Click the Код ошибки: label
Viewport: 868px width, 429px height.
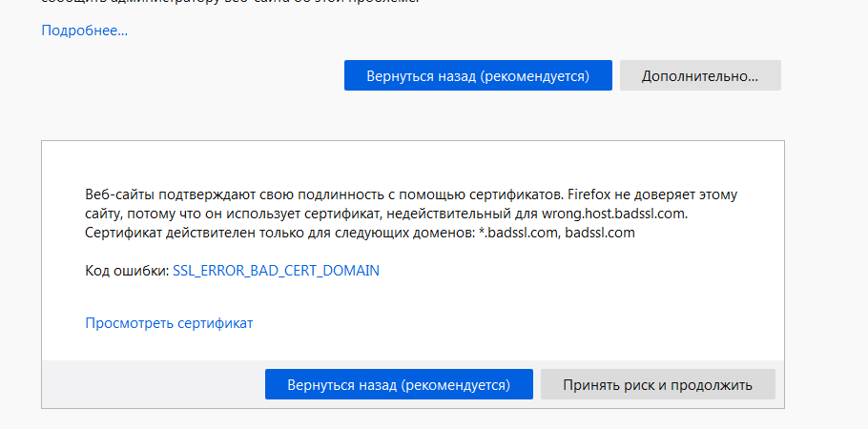point(127,271)
